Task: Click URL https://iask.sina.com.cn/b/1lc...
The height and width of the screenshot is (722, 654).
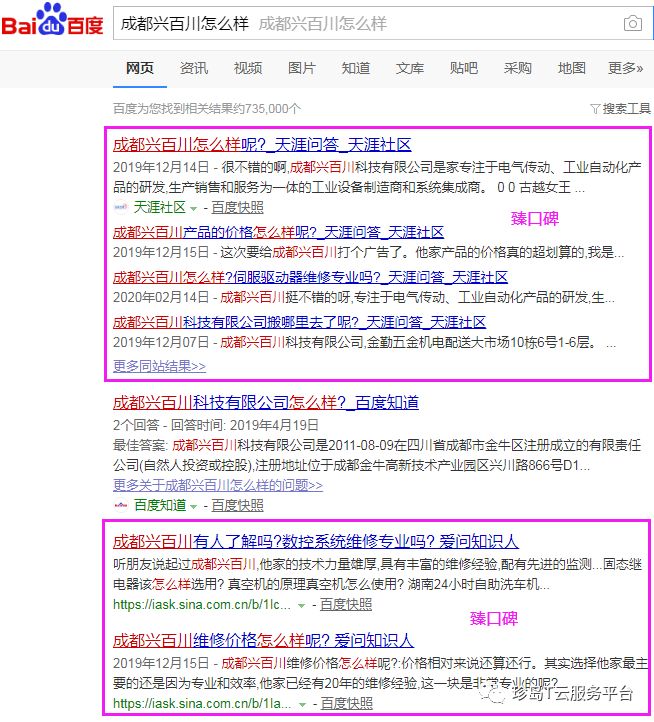Action: click(x=202, y=605)
